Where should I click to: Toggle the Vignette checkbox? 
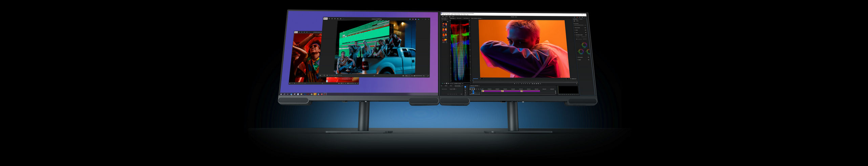pyautogui.click(x=589, y=60)
